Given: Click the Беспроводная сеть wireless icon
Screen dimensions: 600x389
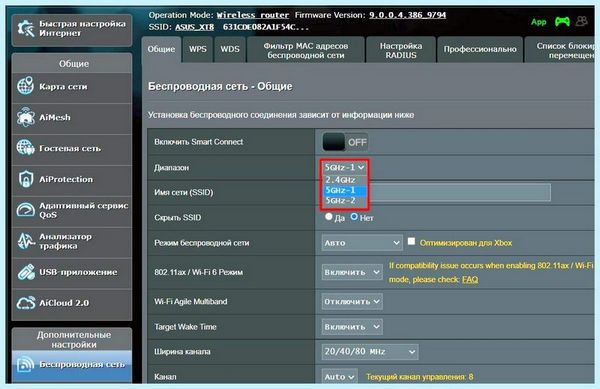Looking at the screenshot, I should [25, 364].
